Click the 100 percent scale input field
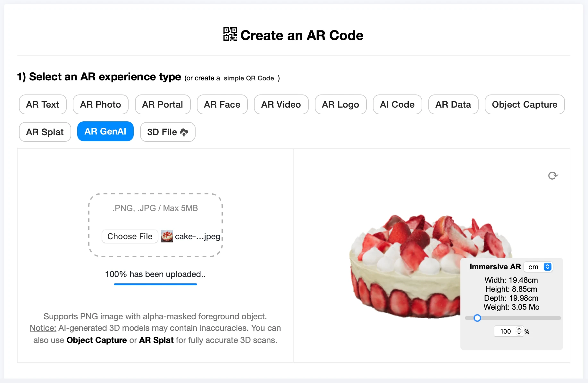Viewport: 588px width, 383px height. [x=505, y=331]
